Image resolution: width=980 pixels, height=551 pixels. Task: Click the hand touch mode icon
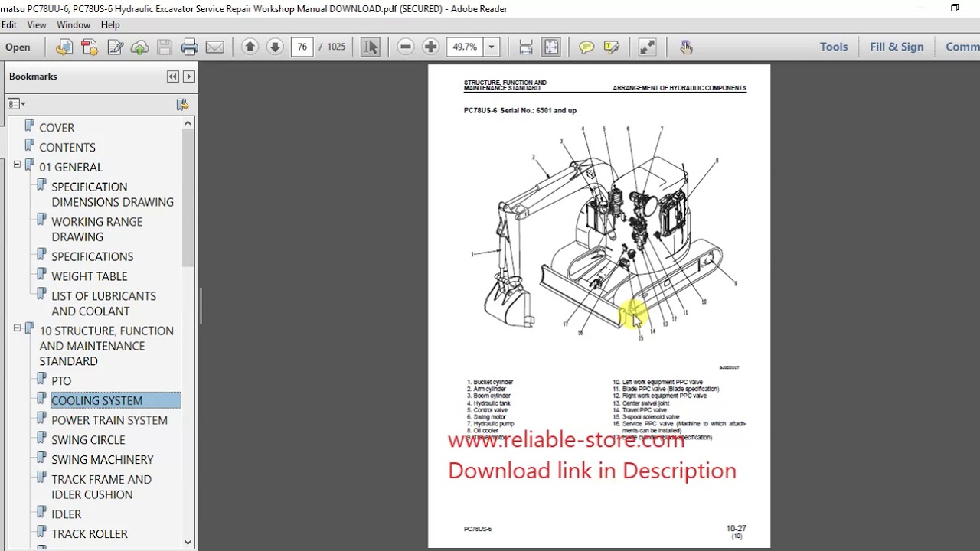[686, 47]
